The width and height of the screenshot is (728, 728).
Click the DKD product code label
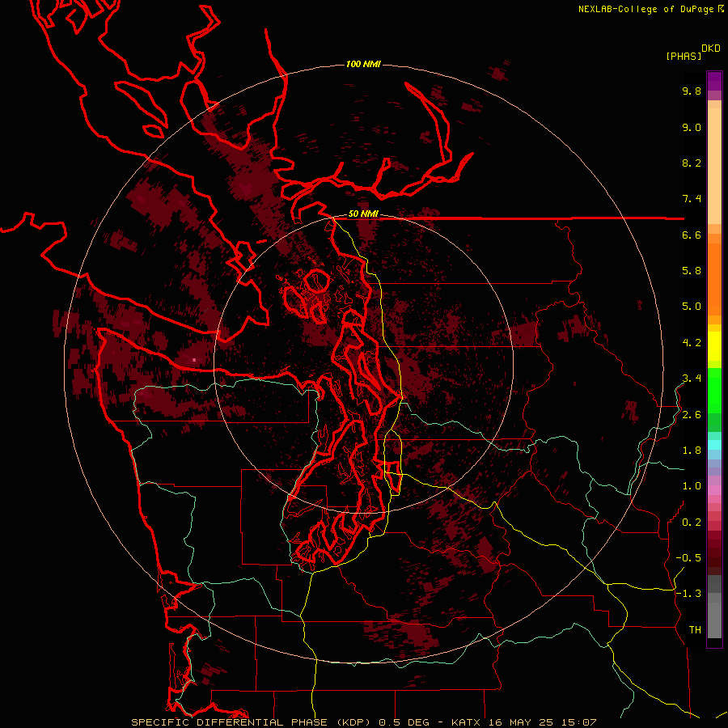click(x=711, y=49)
